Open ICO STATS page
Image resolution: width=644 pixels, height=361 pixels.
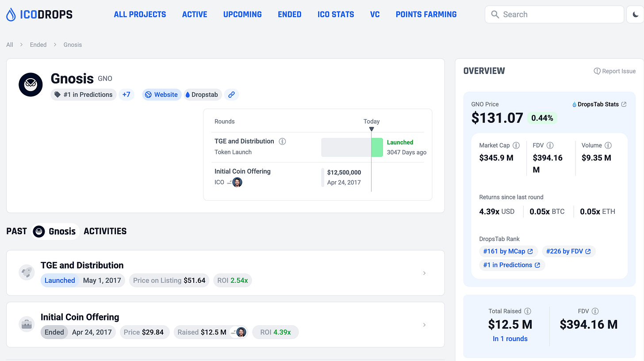[x=336, y=15]
